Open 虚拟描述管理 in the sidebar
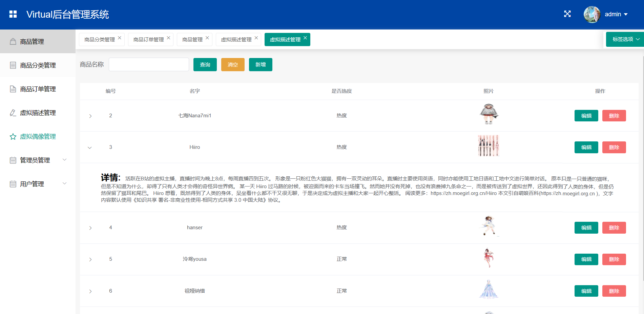Screen dimensions: 644x314 click(38, 113)
